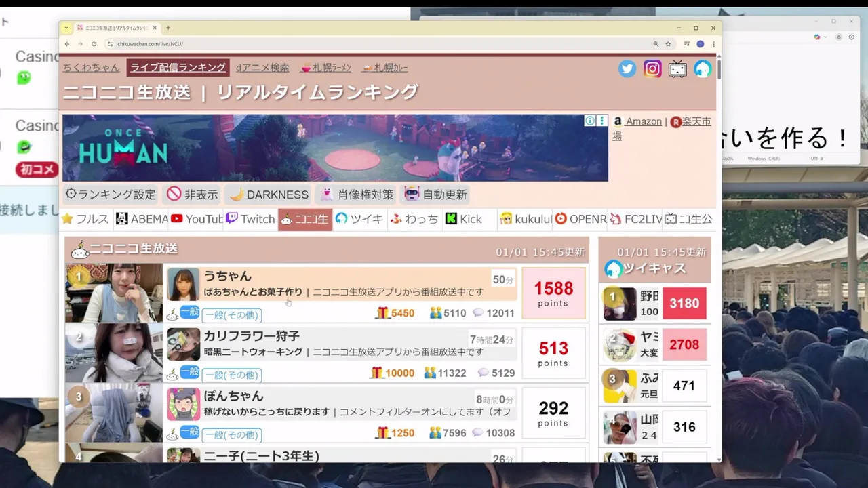
Task: Open the Chrome three-dot menu
Action: (713, 44)
